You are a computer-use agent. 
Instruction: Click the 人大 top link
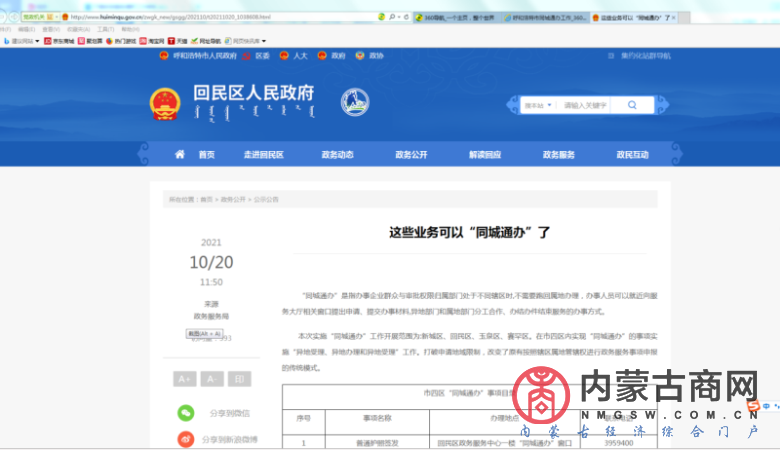[x=300, y=56]
